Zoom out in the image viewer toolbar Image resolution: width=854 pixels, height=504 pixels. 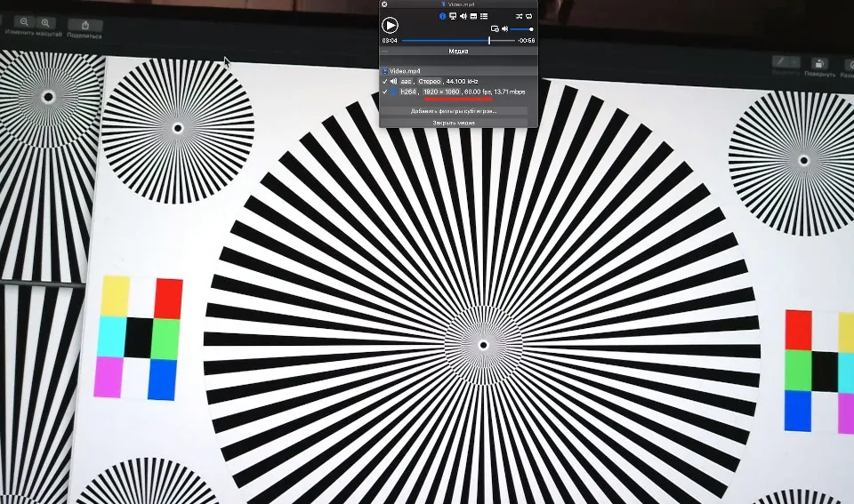click(x=25, y=22)
